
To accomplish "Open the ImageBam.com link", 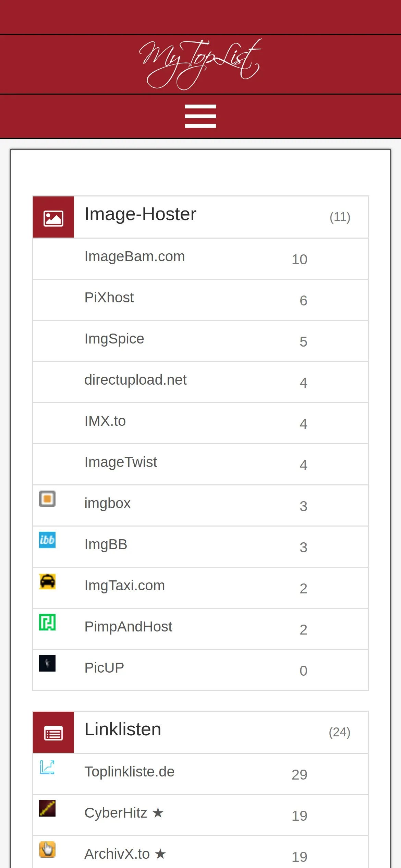I will [135, 256].
